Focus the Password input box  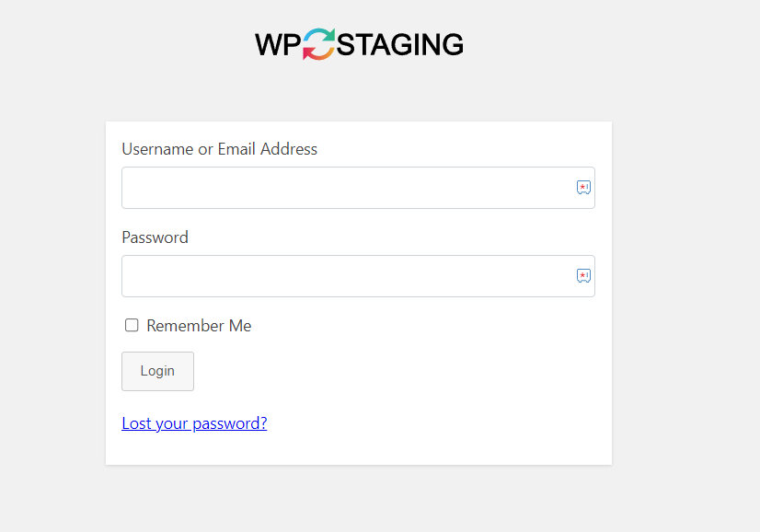pos(358,276)
